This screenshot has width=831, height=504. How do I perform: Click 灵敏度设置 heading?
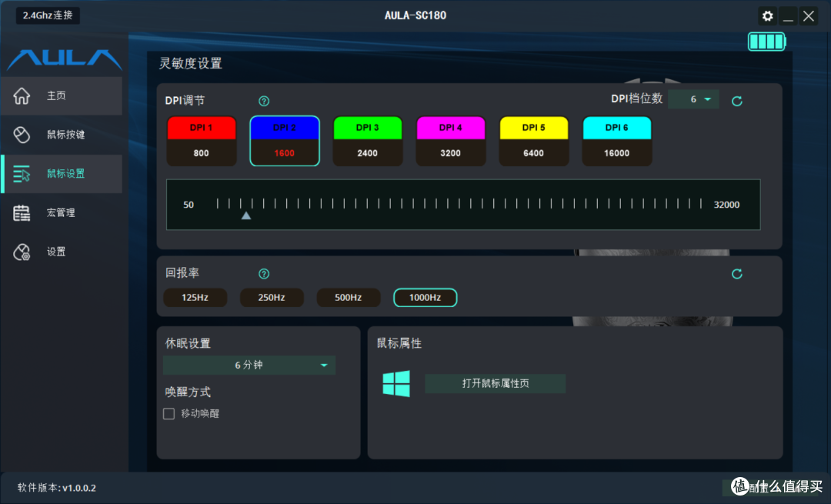tap(190, 64)
